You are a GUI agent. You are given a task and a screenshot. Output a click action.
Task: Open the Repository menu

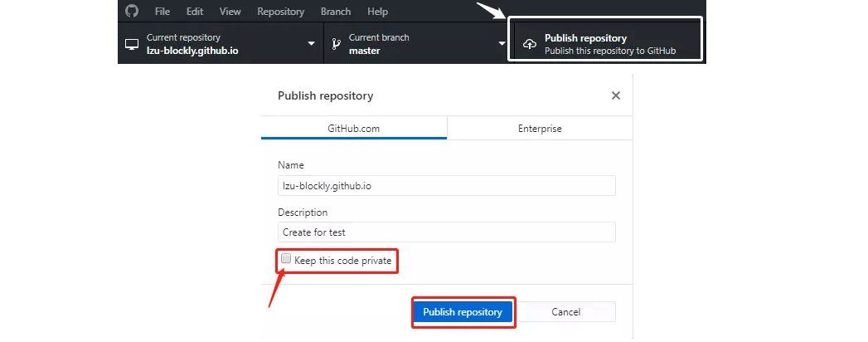[281, 11]
